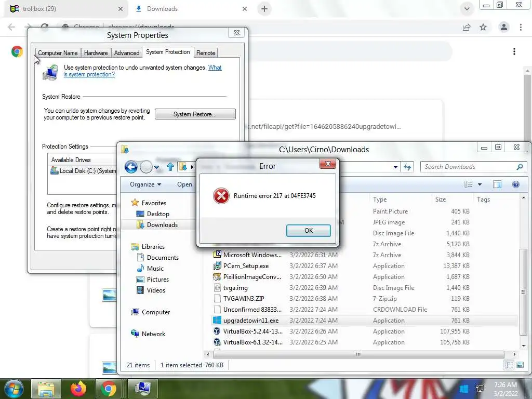Switch to details view icon in status bar
532x399 pixels.
509,365
